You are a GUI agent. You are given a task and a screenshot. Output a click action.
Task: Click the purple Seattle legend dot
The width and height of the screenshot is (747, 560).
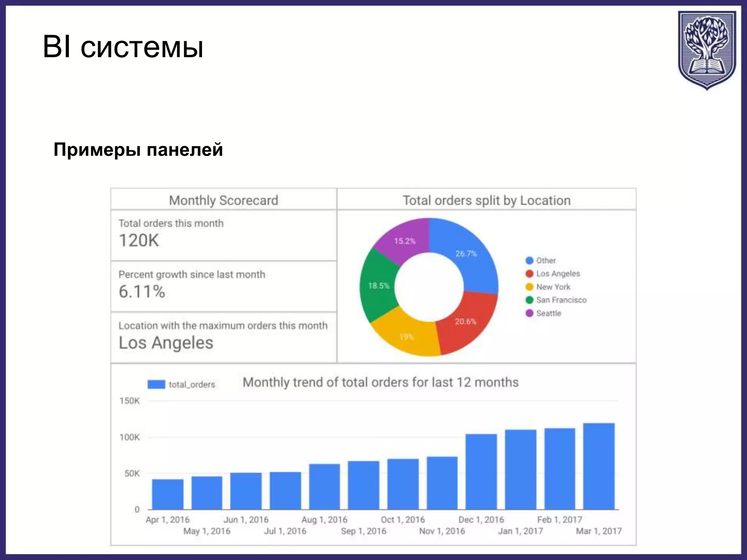tap(529, 313)
